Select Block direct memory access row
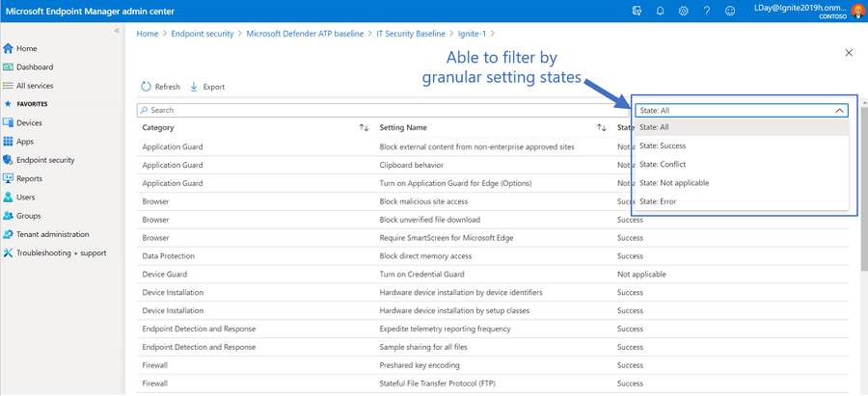The width and height of the screenshot is (868, 396). coord(493,256)
